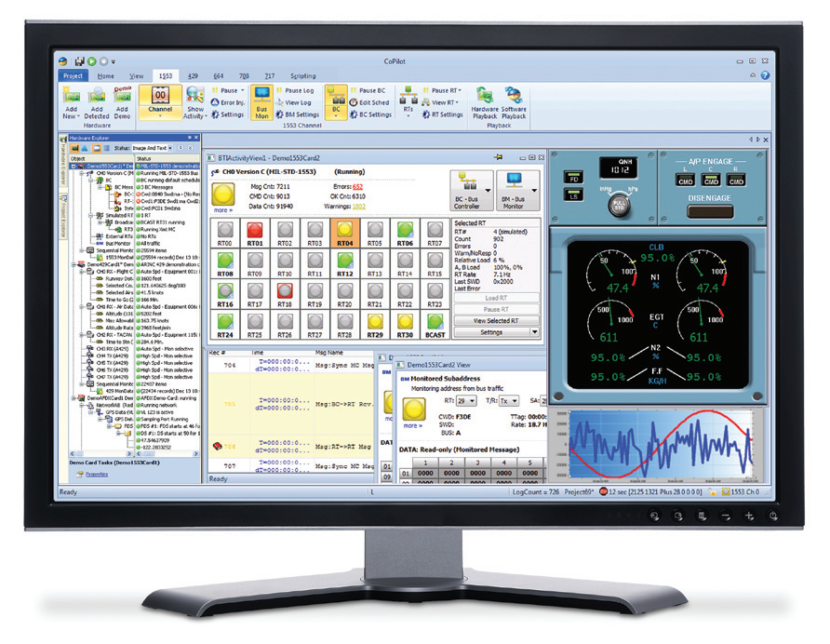Toggle the RT06 green indicator

[x=405, y=229]
